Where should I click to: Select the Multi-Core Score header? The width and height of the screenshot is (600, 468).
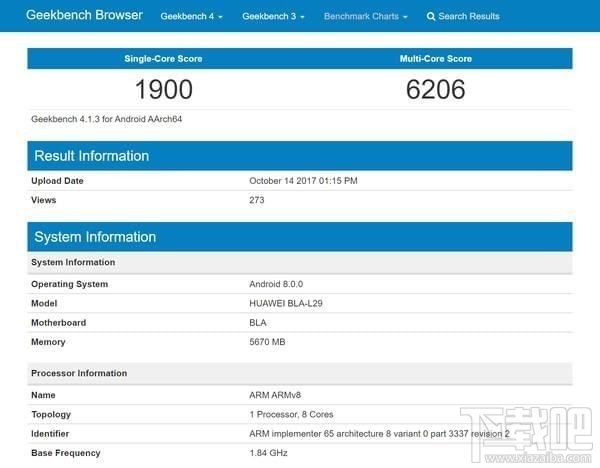tap(436, 59)
